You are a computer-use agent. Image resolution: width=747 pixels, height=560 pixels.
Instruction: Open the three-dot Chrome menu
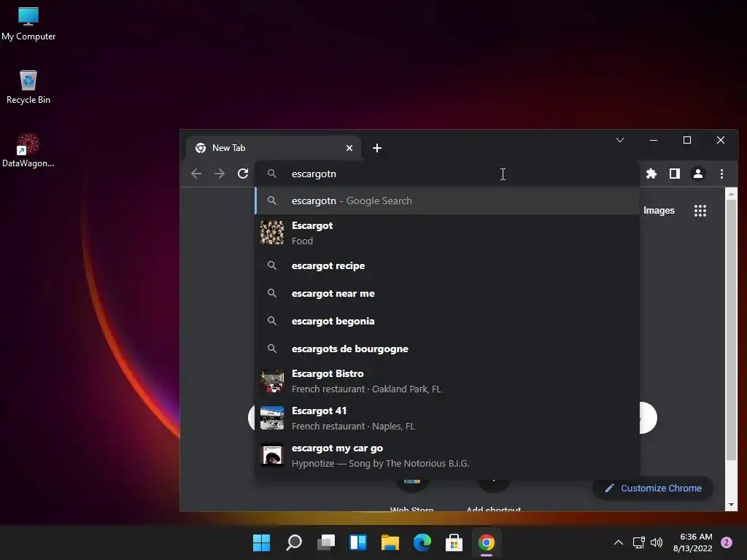[x=721, y=174]
